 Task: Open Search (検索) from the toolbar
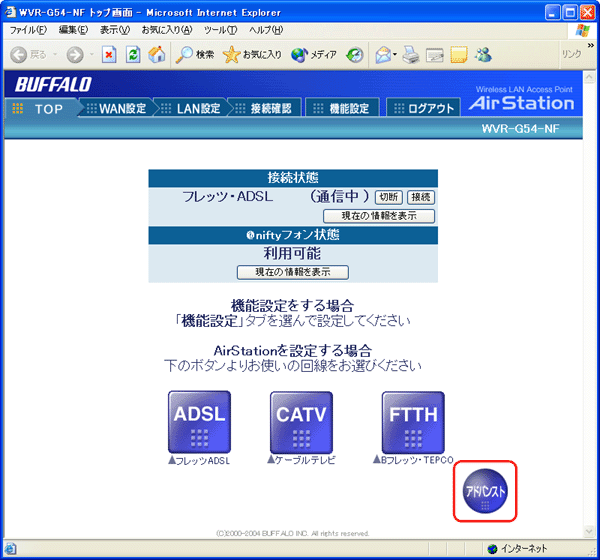(195, 55)
